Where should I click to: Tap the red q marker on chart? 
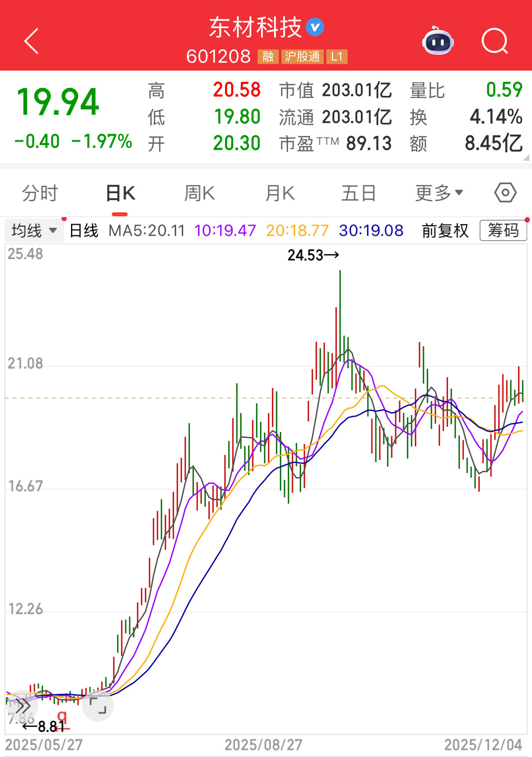62,716
